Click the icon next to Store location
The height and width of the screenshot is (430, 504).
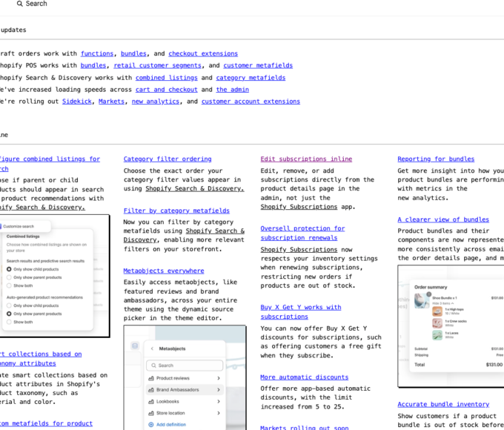point(150,413)
